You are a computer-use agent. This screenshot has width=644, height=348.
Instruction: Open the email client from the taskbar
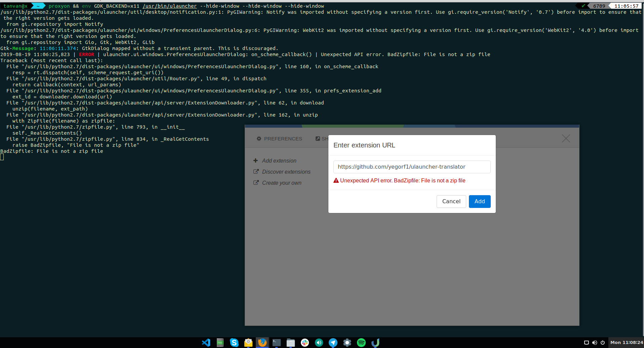click(248, 342)
